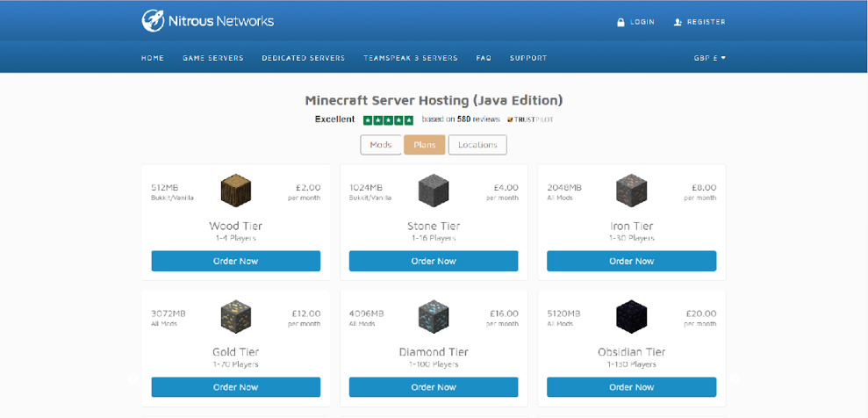Click the Gold Tier ore block icon
868x418 pixels.
235,316
